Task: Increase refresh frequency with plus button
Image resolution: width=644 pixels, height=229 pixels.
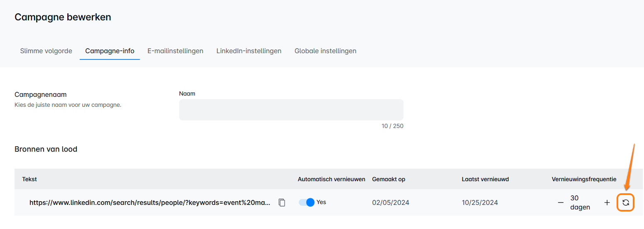Action: coord(607,203)
